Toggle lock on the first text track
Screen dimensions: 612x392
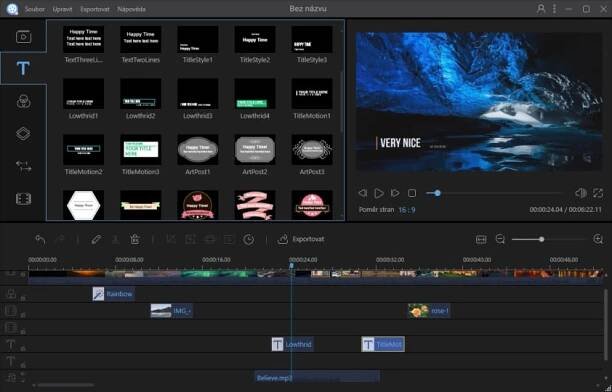click(x=23, y=348)
